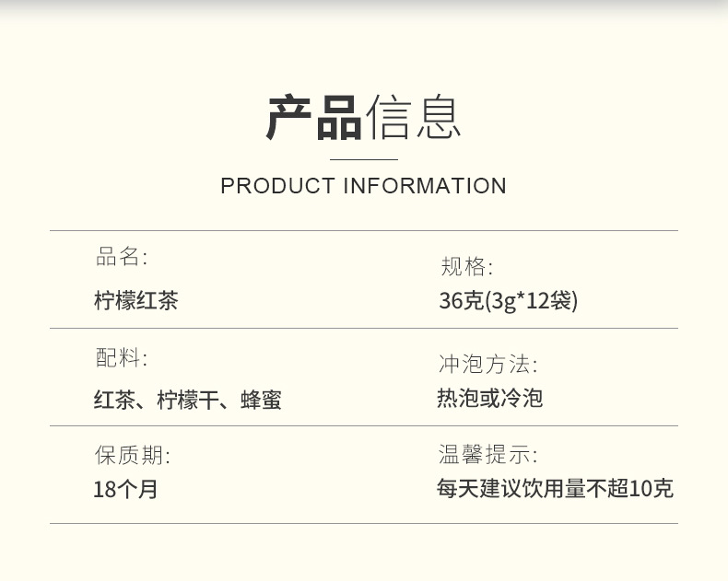Click the specification value 36克(3g*12袋)
The width and height of the screenshot is (728, 581).
(508, 301)
